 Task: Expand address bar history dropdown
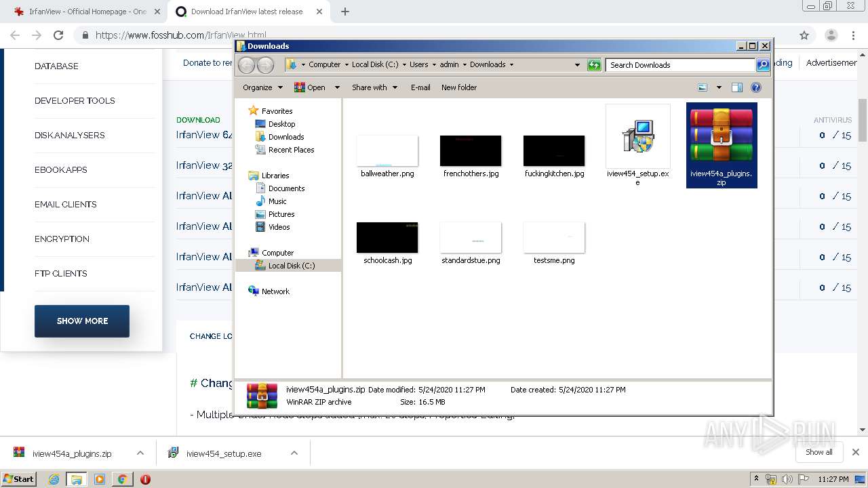click(x=577, y=65)
